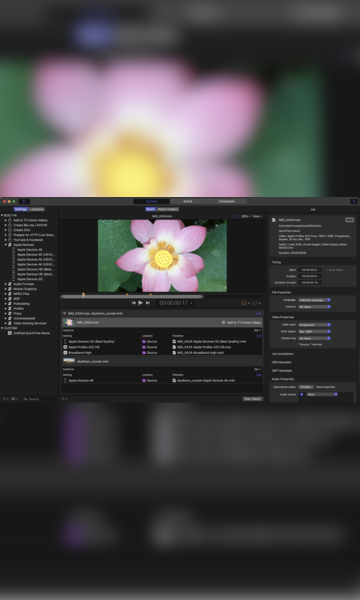Open the Audio tracks Mono dropdown
The height and width of the screenshot is (600, 360).
(322, 394)
